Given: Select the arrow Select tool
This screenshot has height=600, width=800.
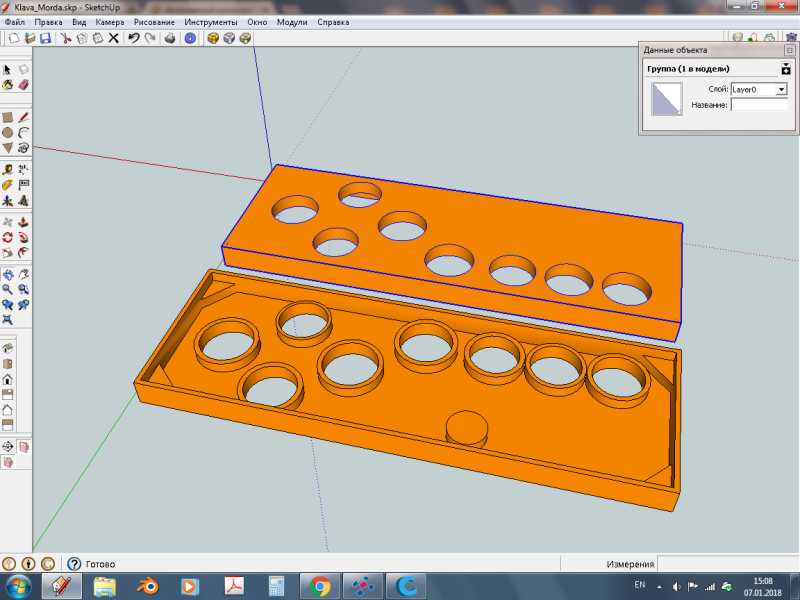Looking at the screenshot, I should (x=7, y=69).
